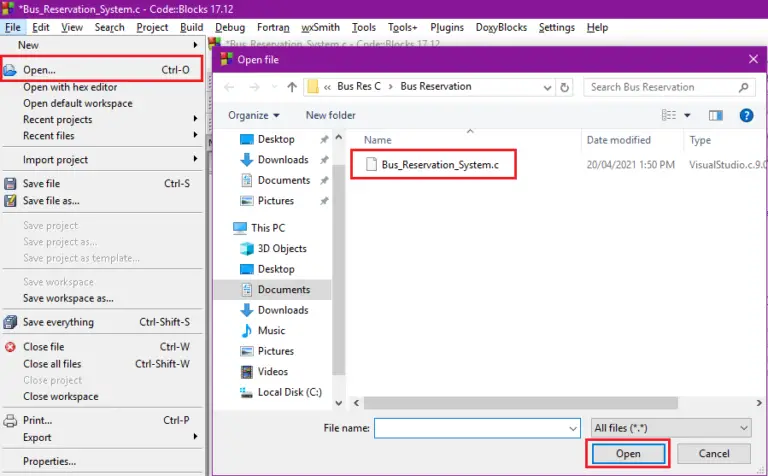This screenshot has width=768, height=476.
Task: Open Local Disk (C:) in the sidebar
Action: click(x=289, y=392)
